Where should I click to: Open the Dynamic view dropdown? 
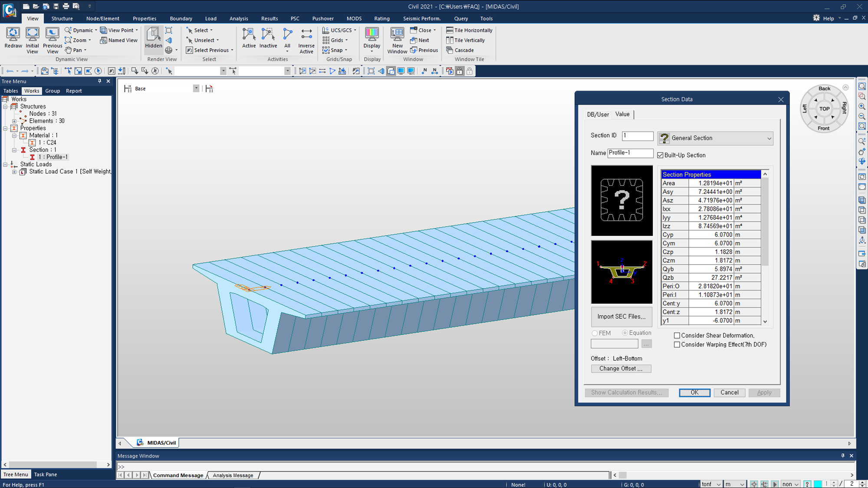[96, 30]
